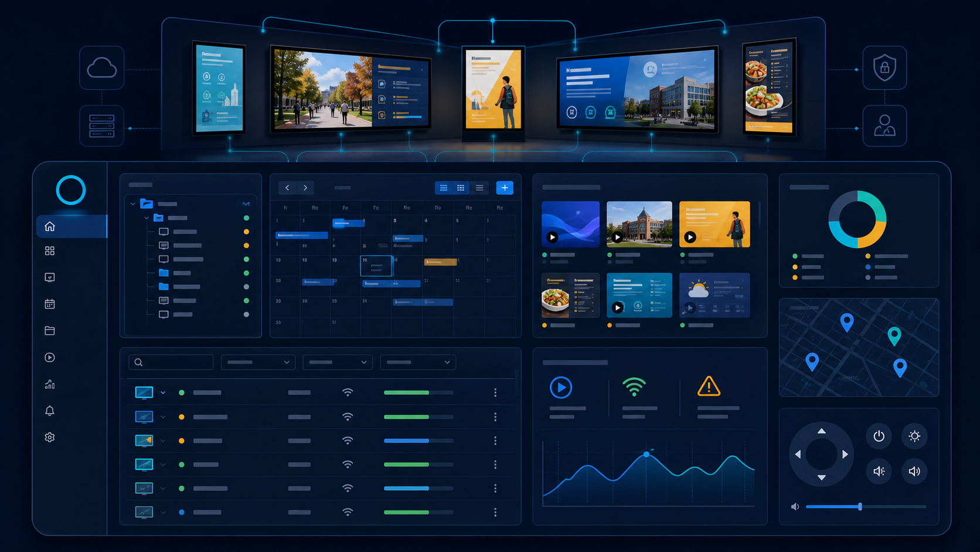
Task: Expand the first device row chevron
Action: click(163, 392)
